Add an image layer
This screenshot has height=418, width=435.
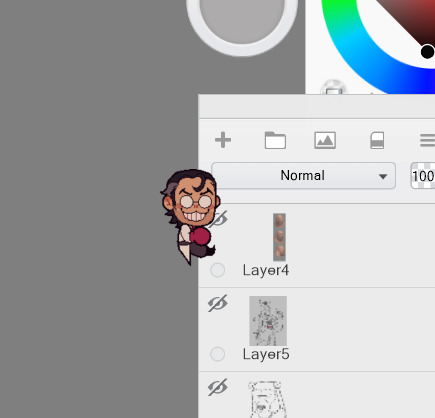pyautogui.click(x=325, y=140)
